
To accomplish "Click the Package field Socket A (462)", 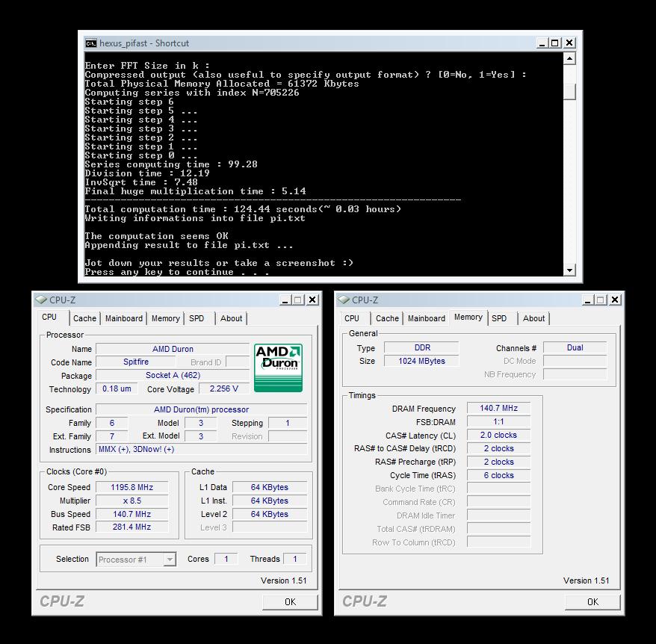I will click(x=173, y=375).
